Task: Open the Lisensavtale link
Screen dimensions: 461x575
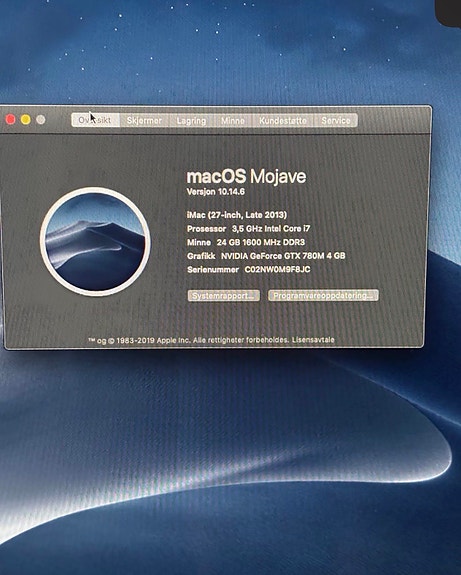Action: tap(313, 340)
